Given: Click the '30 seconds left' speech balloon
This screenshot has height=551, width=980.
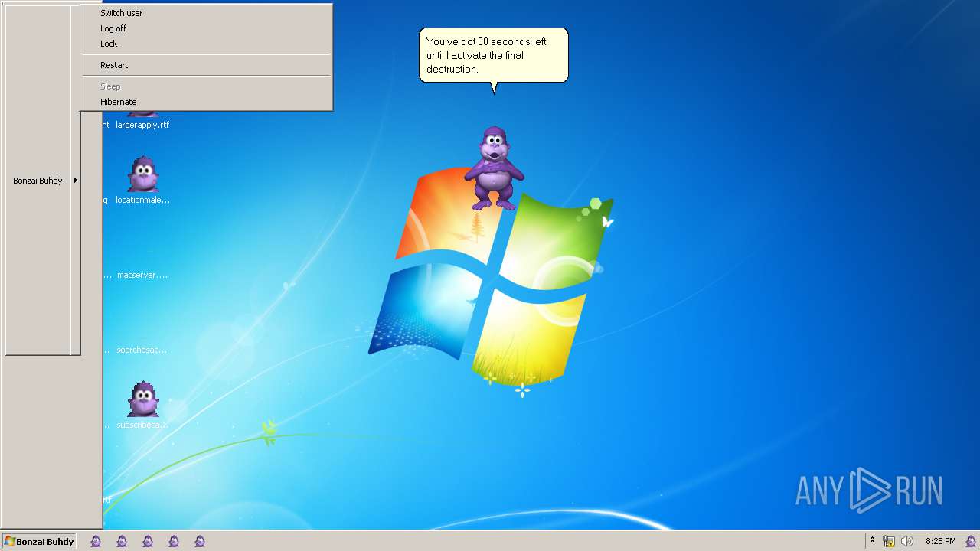Looking at the screenshot, I should (x=494, y=55).
